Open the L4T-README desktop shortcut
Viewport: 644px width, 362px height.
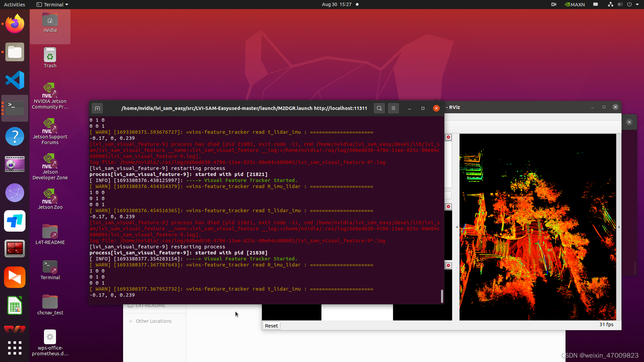pos(50,231)
